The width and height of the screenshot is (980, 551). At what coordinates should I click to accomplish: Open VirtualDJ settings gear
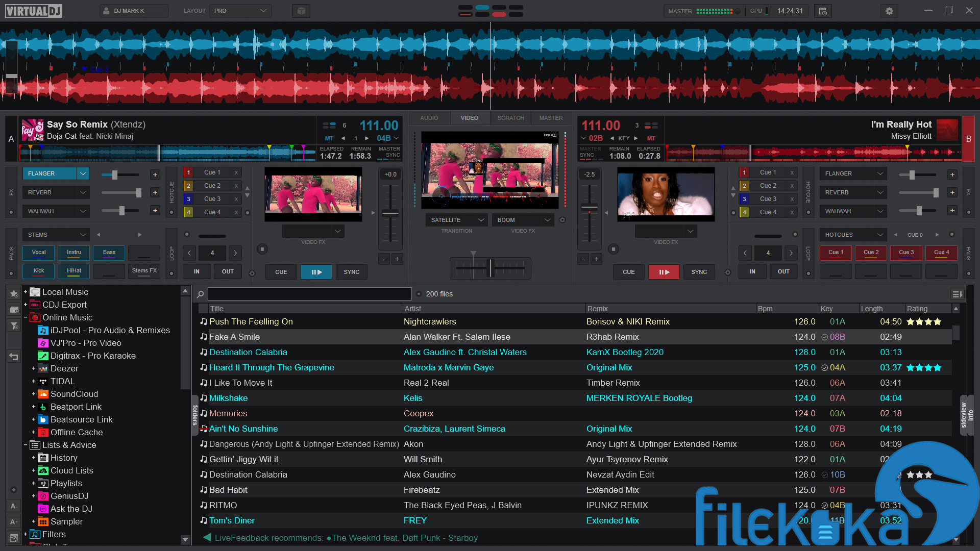[x=889, y=11]
